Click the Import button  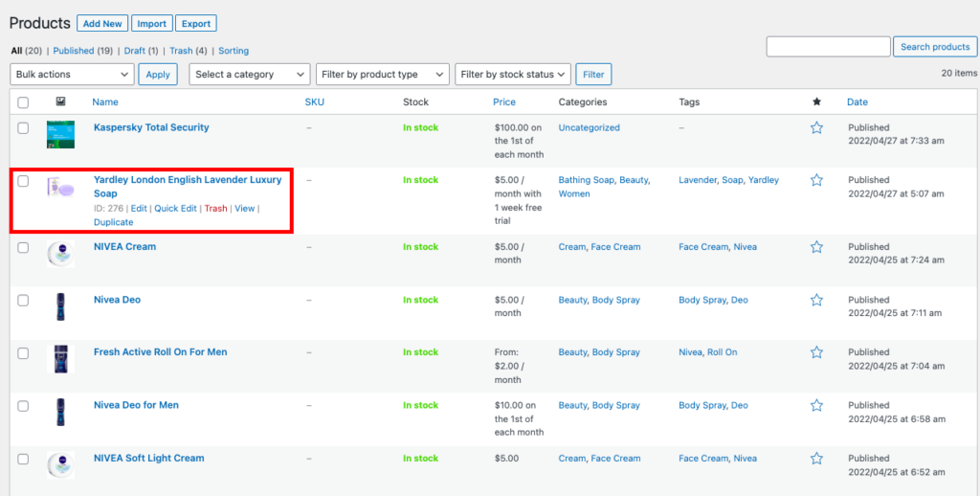point(152,24)
